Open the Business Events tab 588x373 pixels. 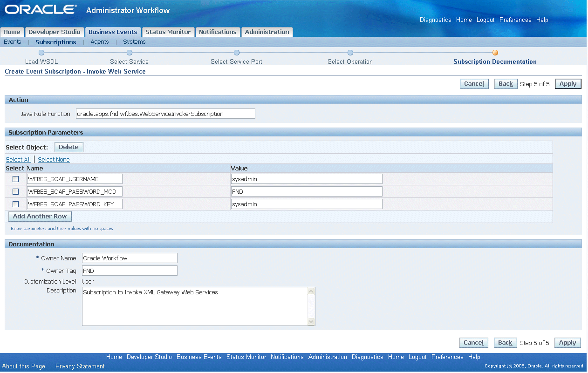pos(113,32)
